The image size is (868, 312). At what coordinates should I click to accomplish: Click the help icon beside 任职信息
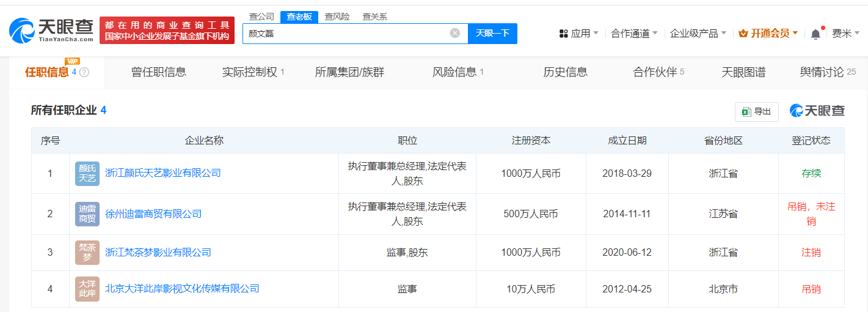84,72
